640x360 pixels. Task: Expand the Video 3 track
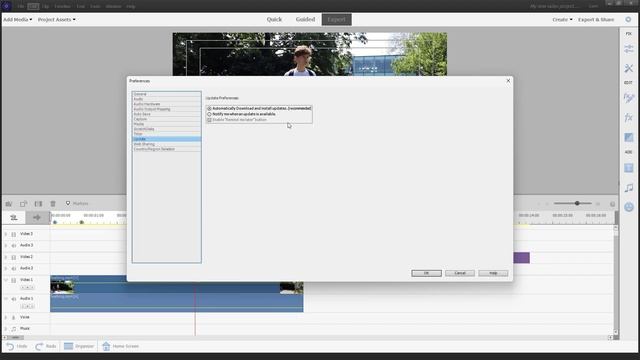tap(6, 234)
